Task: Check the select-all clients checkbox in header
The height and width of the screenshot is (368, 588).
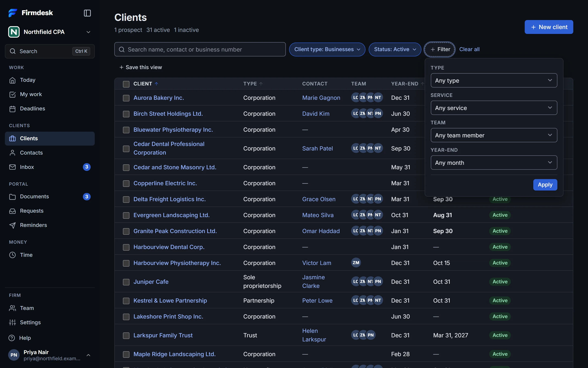Action: [x=126, y=84]
